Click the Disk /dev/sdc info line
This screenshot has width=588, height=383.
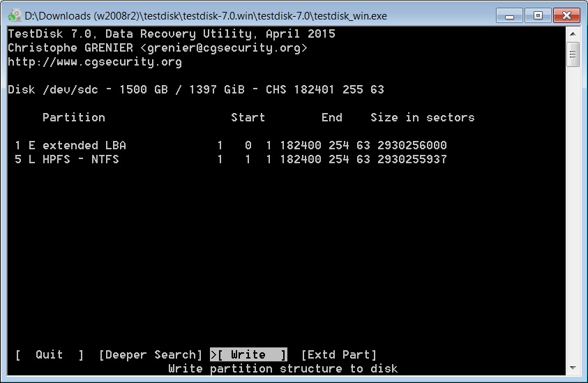tap(196, 89)
